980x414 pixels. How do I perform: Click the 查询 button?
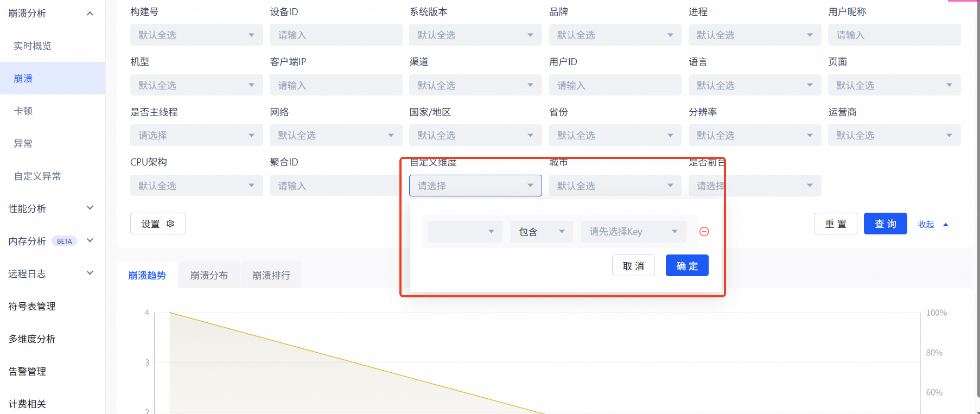pyautogui.click(x=886, y=224)
